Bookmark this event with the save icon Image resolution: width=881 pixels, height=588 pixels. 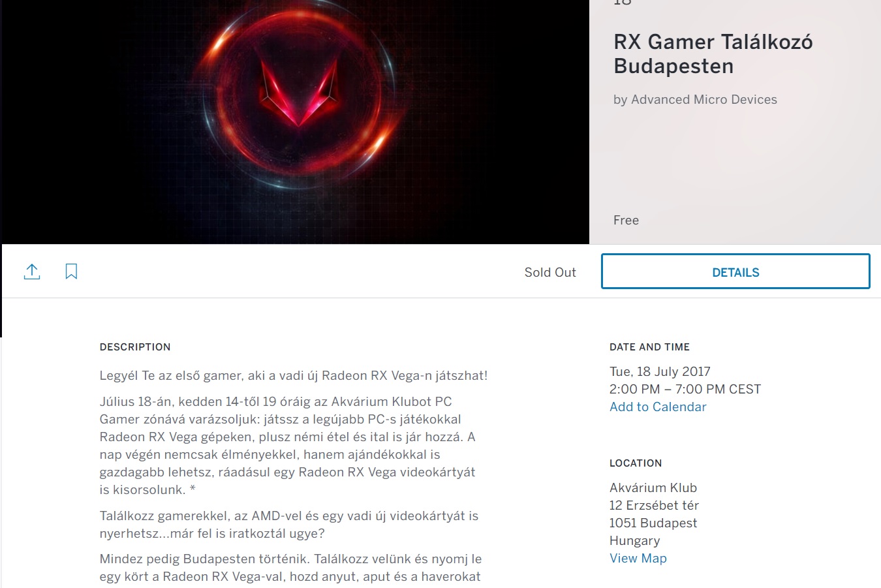click(x=71, y=271)
